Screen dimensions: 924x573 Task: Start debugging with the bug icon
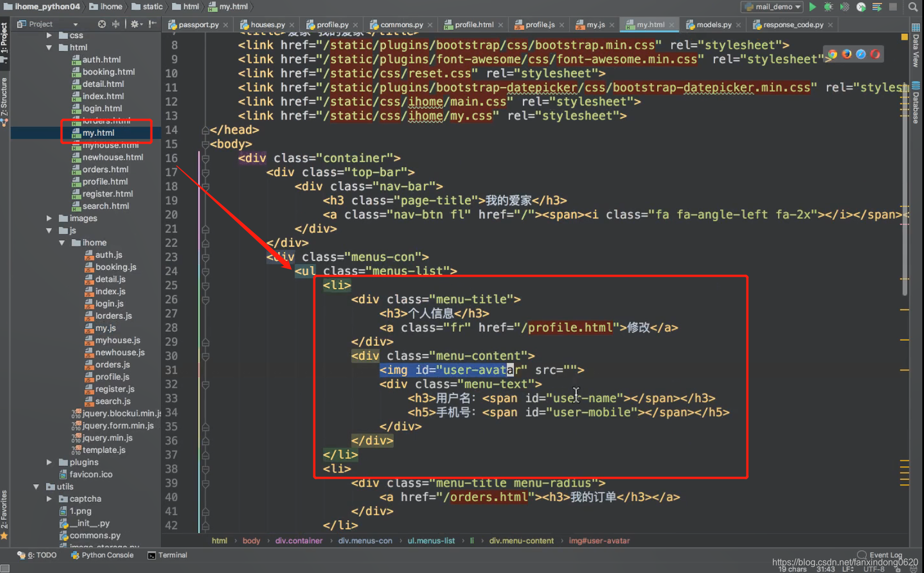pos(829,7)
